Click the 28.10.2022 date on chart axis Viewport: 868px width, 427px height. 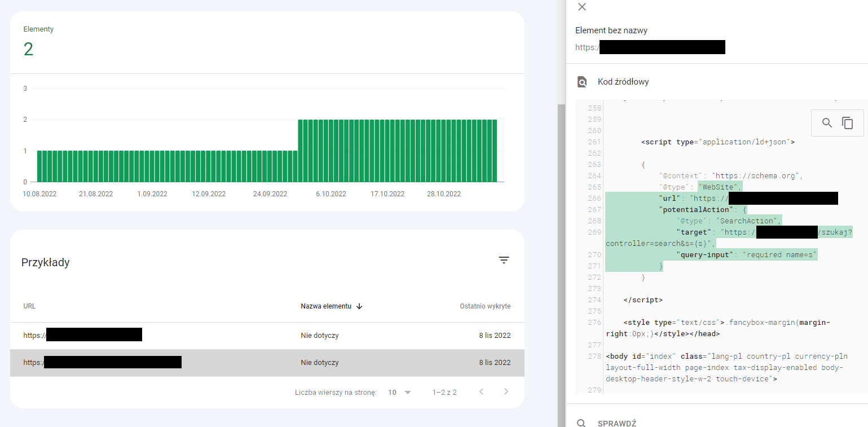click(x=444, y=194)
